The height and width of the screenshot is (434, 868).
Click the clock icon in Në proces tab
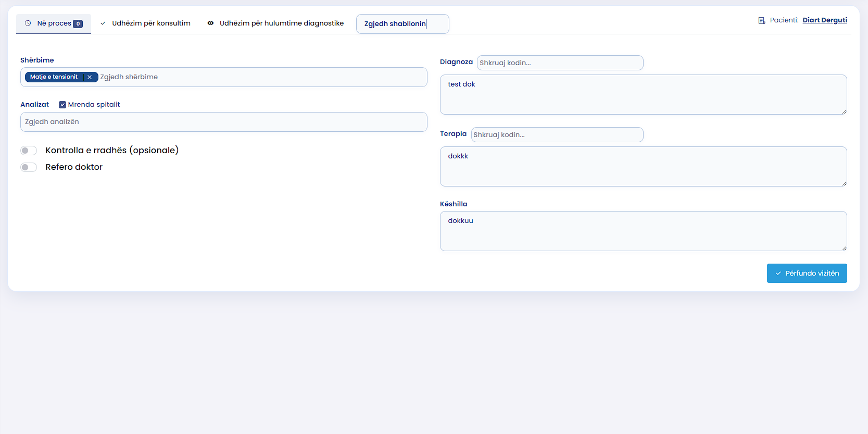(28, 23)
